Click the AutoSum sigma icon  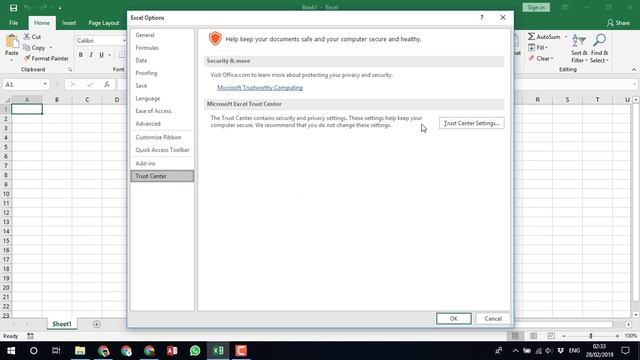(531, 37)
